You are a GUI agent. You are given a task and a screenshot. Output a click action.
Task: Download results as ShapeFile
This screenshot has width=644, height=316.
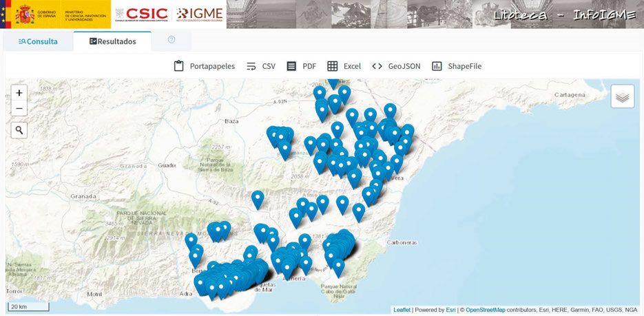pyautogui.click(x=456, y=66)
